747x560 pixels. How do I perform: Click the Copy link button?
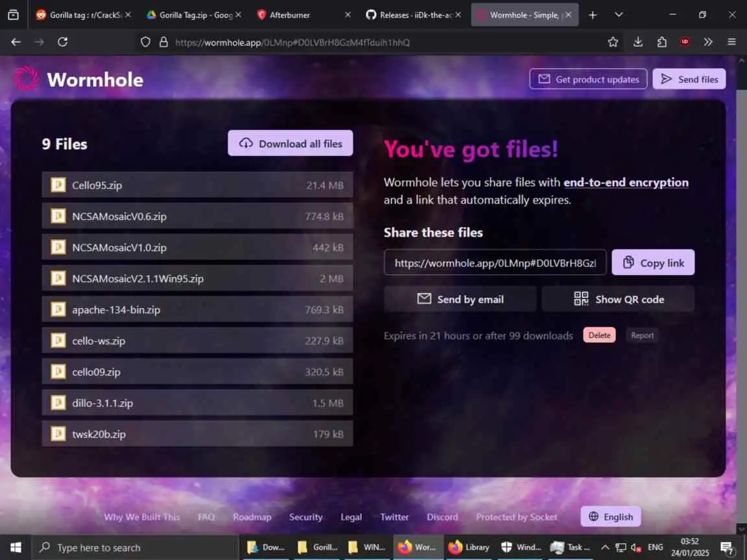pos(653,262)
